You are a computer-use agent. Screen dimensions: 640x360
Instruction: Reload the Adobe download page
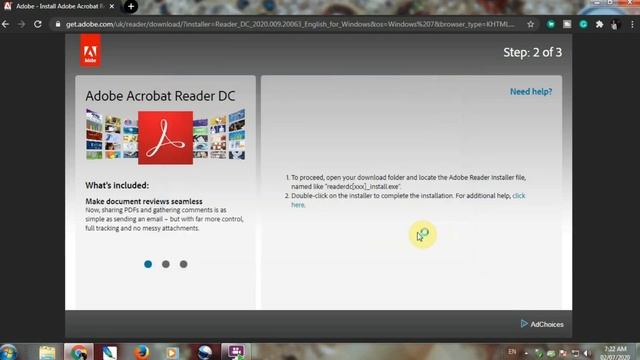coord(38,24)
